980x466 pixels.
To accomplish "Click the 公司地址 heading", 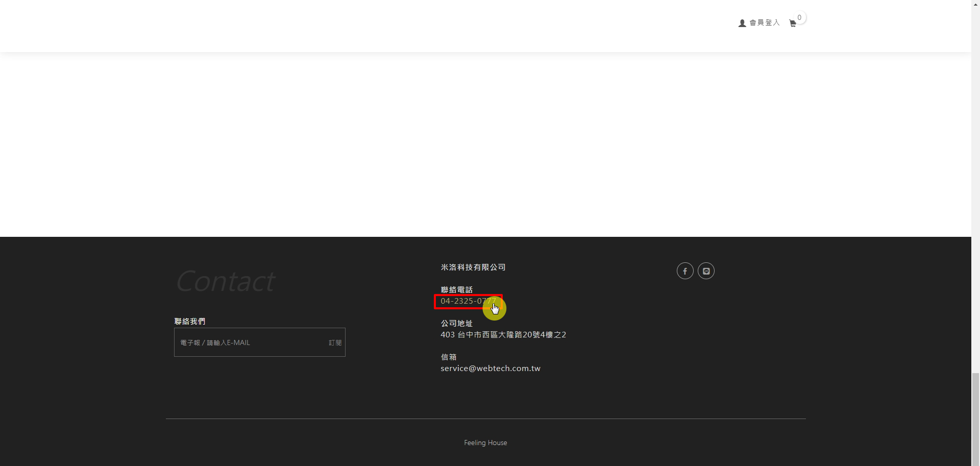I will pyautogui.click(x=456, y=324).
